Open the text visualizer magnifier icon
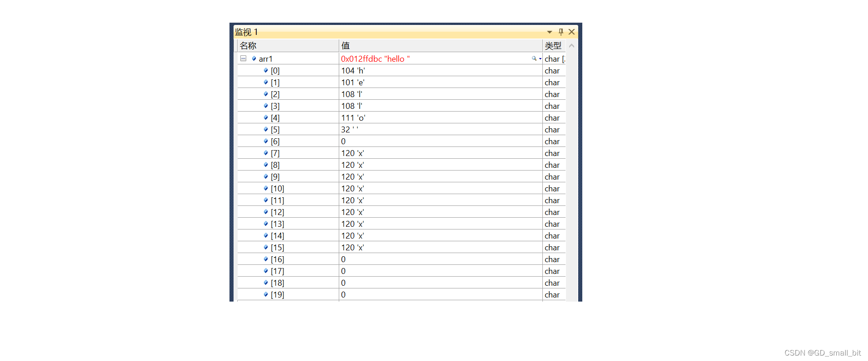The height and width of the screenshot is (361, 868). 534,59
